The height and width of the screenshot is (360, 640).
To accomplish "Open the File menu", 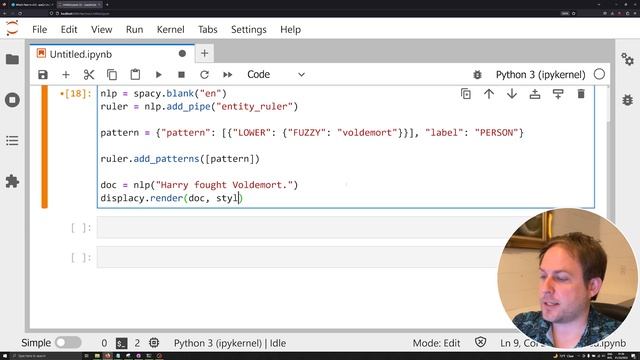I will click(x=40, y=29).
